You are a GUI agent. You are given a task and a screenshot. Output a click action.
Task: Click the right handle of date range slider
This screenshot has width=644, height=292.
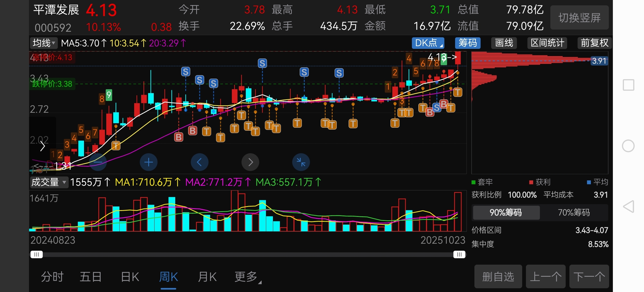tap(459, 254)
